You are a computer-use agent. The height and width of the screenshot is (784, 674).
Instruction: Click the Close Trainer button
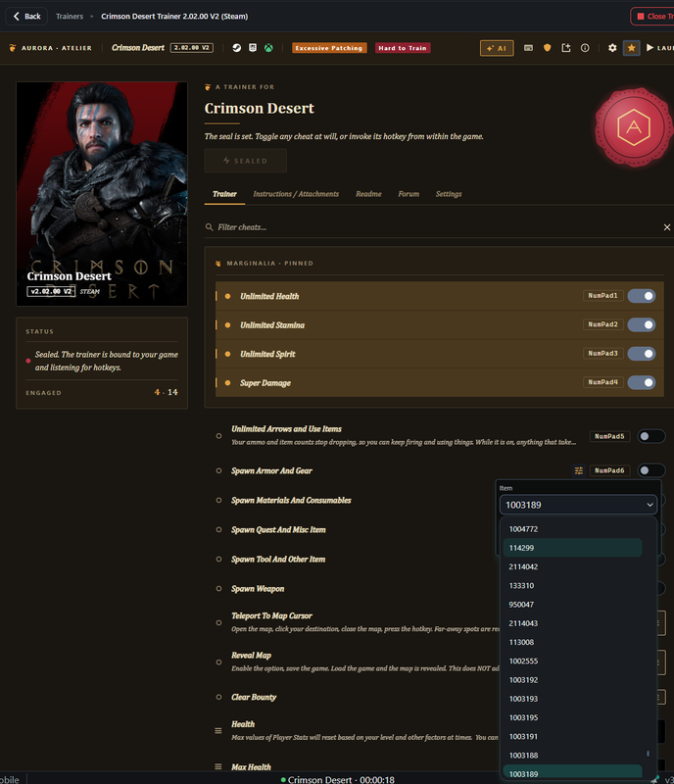tap(652, 16)
